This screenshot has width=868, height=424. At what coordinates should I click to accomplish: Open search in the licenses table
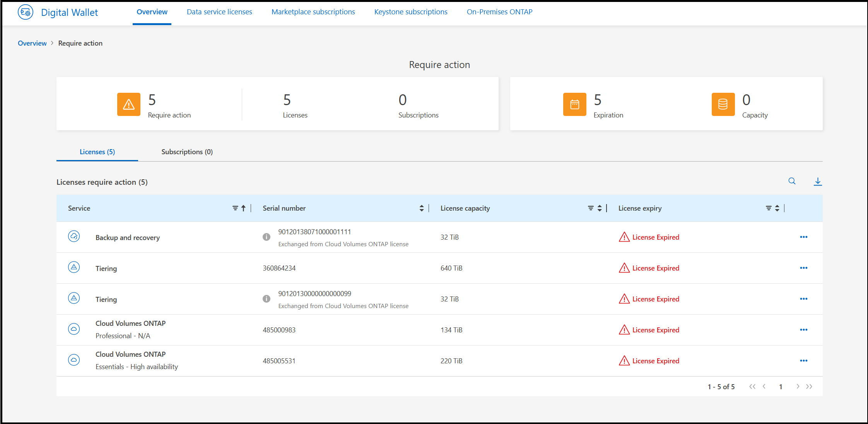pos(792,181)
